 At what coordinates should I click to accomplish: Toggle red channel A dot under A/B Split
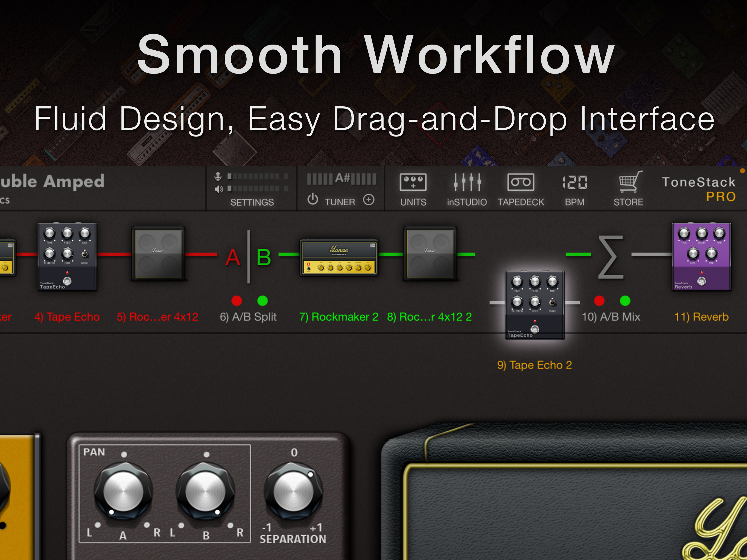[237, 301]
